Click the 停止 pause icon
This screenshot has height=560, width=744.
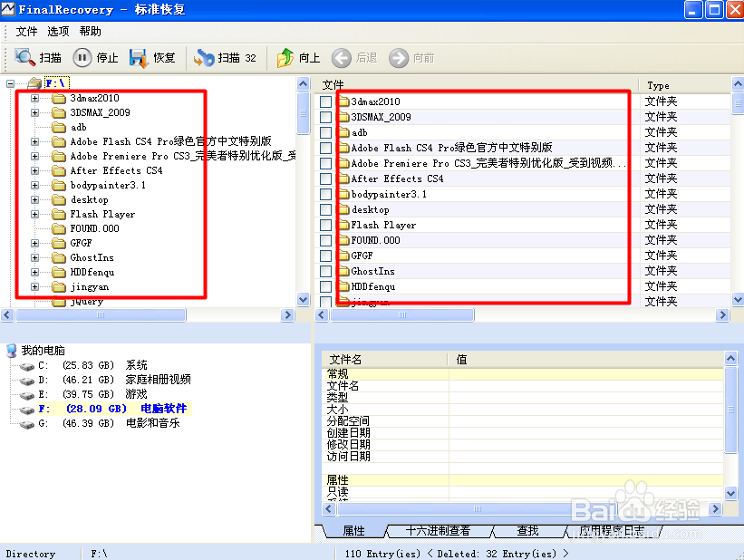tap(82, 58)
